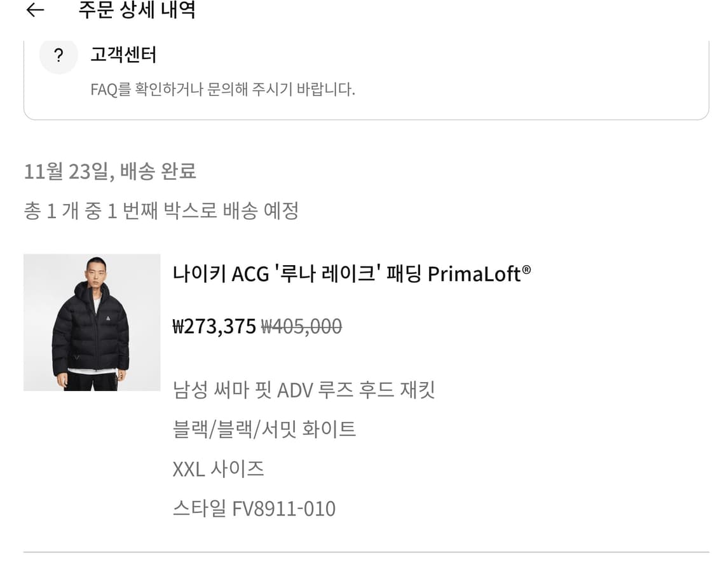Screen dimensions: 715x588
Task: Click the 남성 써마 핏 ADV description
Action: [x=304, y=390]
